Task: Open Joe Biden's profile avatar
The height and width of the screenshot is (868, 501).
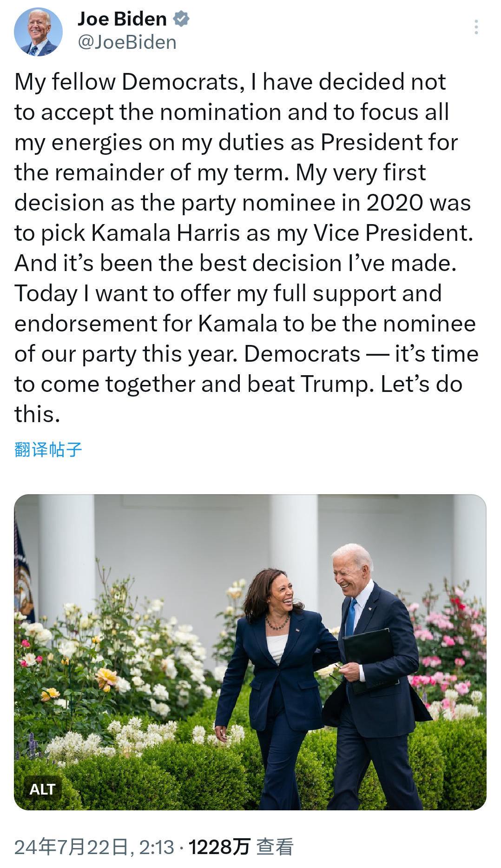Action: (x=38, y=32)
